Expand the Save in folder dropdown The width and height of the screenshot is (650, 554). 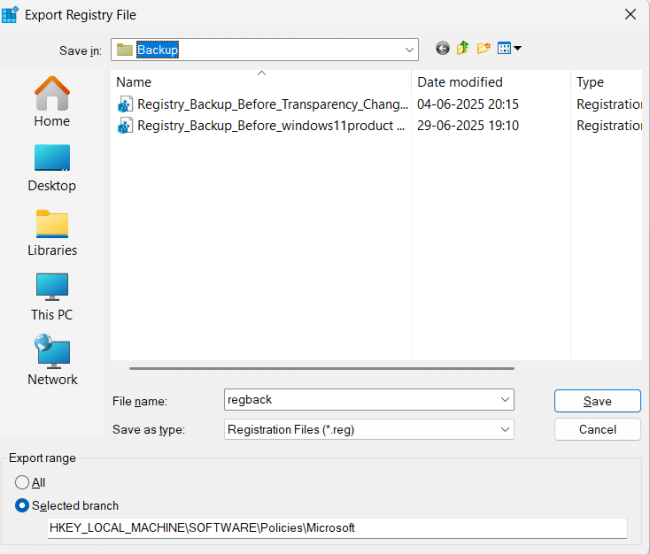[x=409, y=50]
